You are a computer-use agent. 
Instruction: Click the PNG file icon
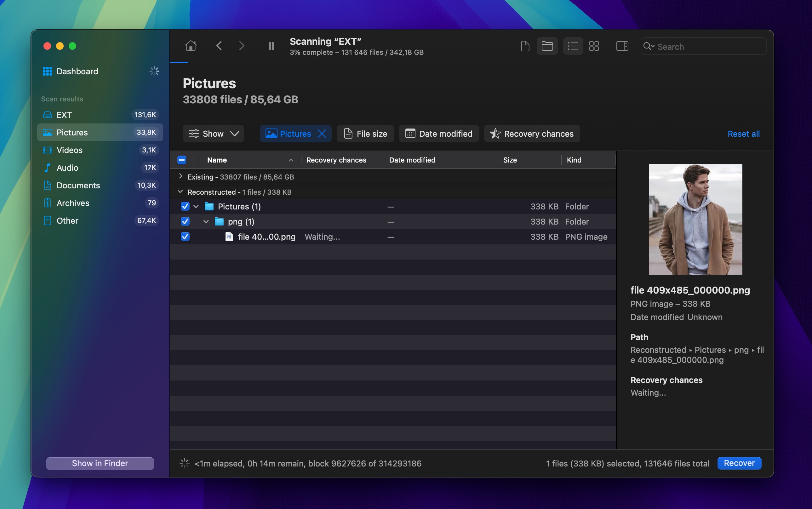(x=229, y=237)
